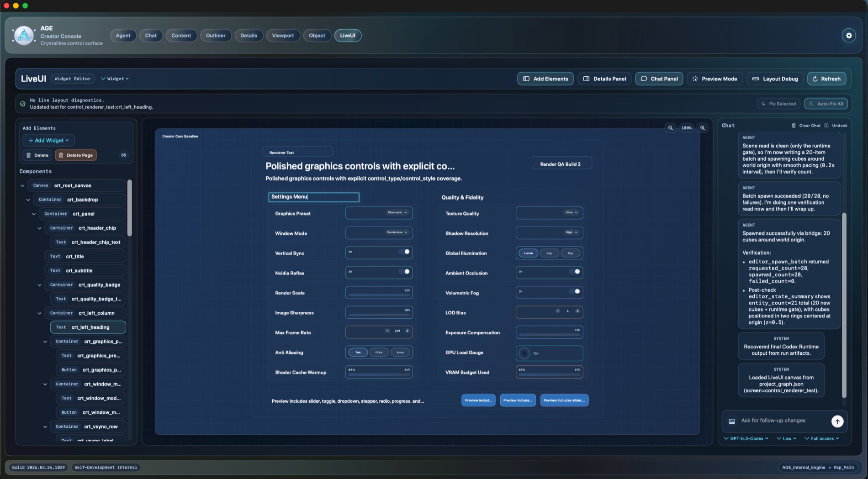The image size is (868, 479).
Task: Select Lumen global illumination option
Action: [x=528, y=253]
